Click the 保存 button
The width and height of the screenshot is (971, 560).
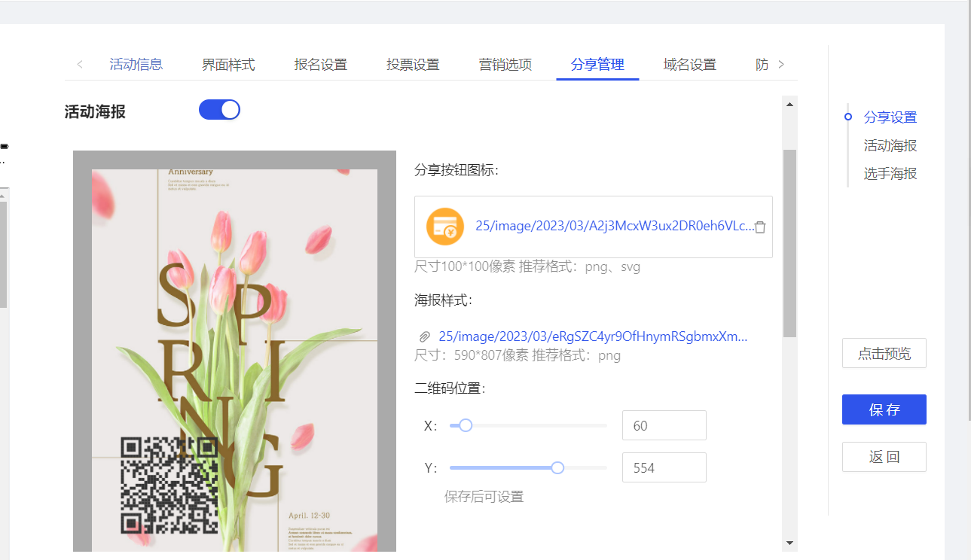(884, 409)
